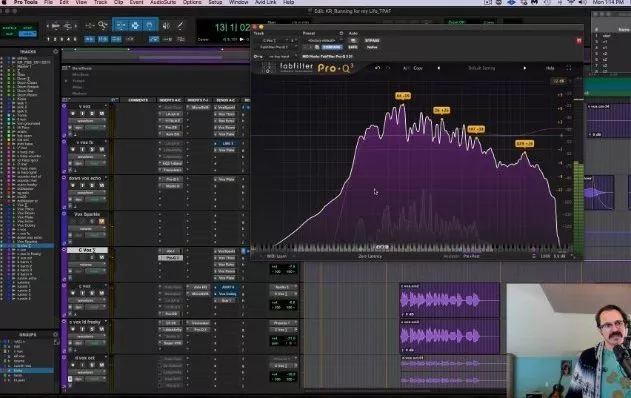Screen dimensions: 631x398
Task: Open the File menu
Action: coord(48,2)
